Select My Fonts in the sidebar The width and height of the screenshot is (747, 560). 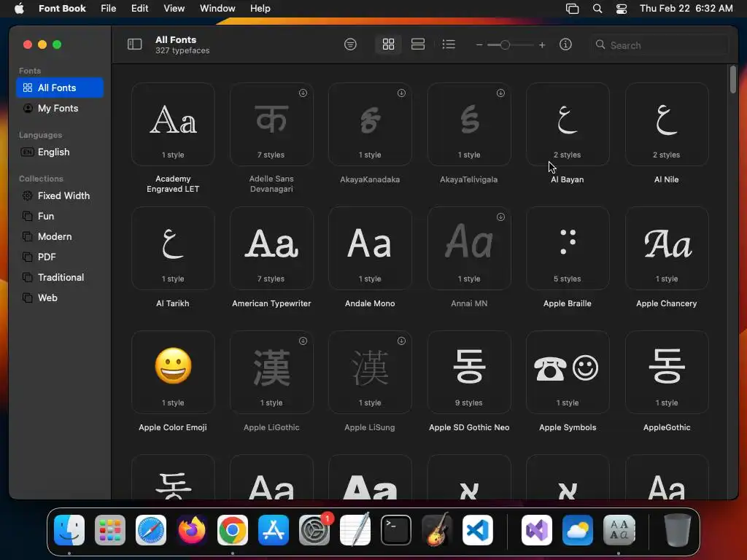tap(60, 108)
